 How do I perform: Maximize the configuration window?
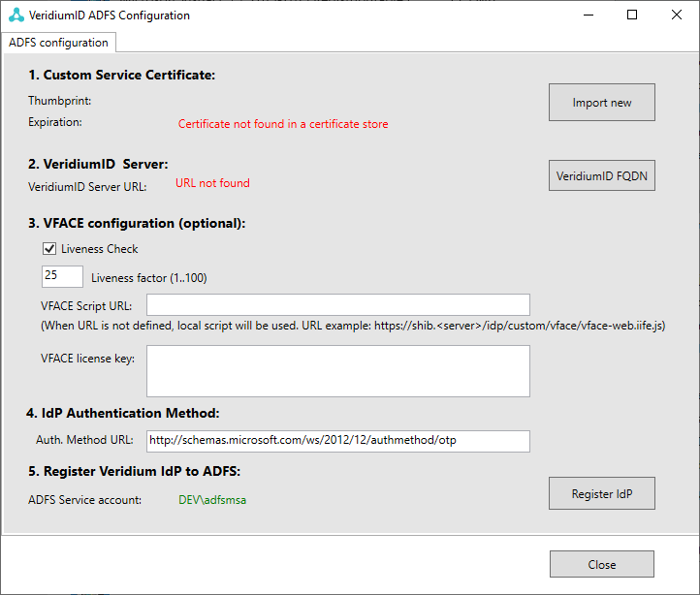point(631,16)
